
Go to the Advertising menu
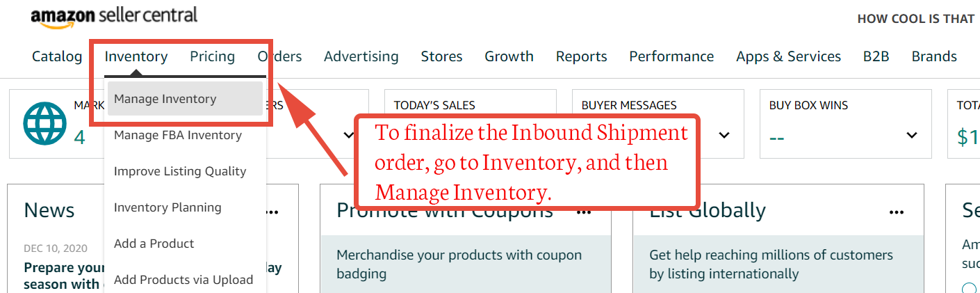(x=361, y=56)
